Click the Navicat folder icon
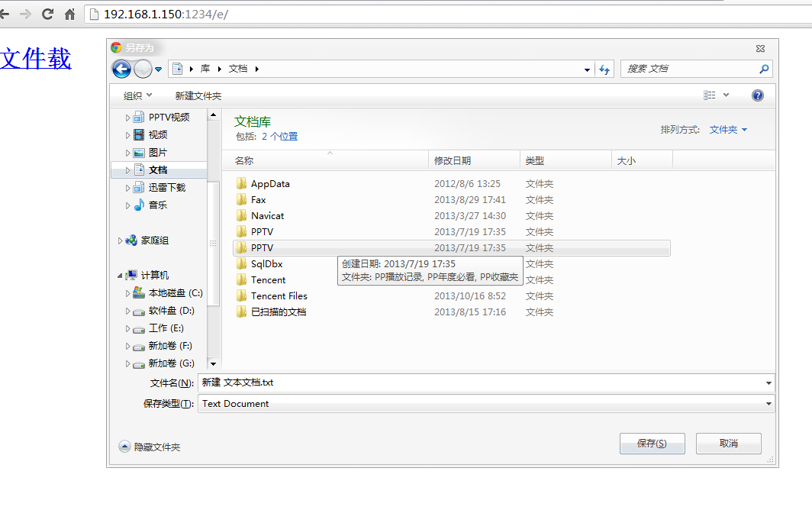The width and height of the screenshot is (812, 510). click(x=241, y=215)
